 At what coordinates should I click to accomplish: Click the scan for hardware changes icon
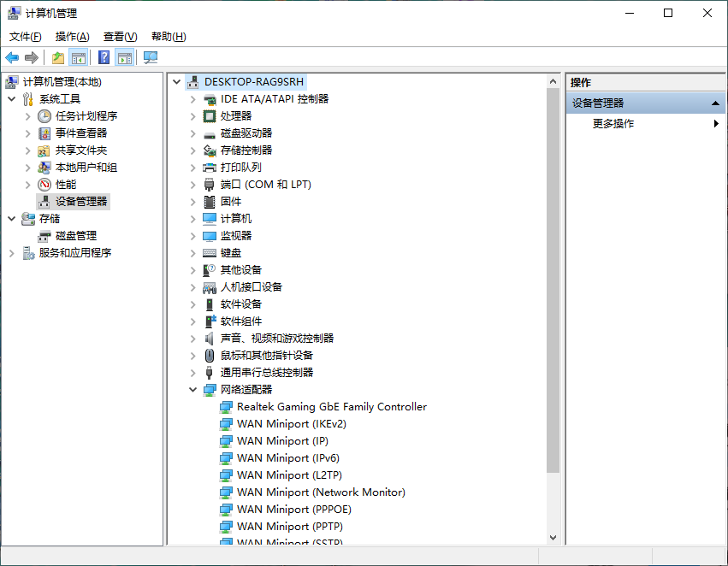[x=151, y=57]
